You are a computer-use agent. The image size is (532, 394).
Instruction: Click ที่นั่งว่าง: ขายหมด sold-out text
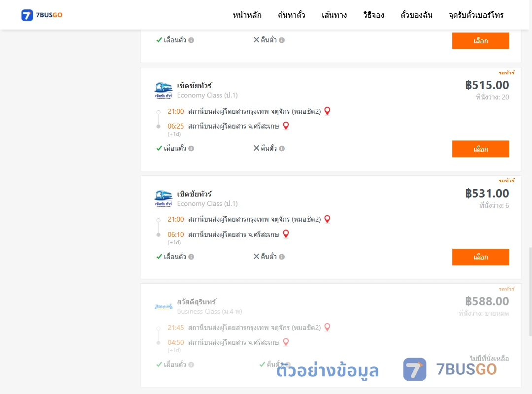click(x=484, y=313)
